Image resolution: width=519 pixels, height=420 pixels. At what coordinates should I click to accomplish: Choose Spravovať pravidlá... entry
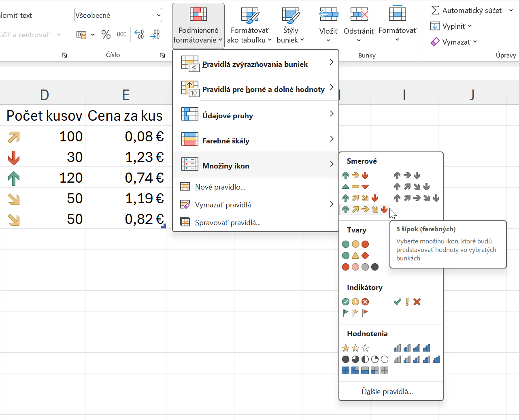[255, 222]
